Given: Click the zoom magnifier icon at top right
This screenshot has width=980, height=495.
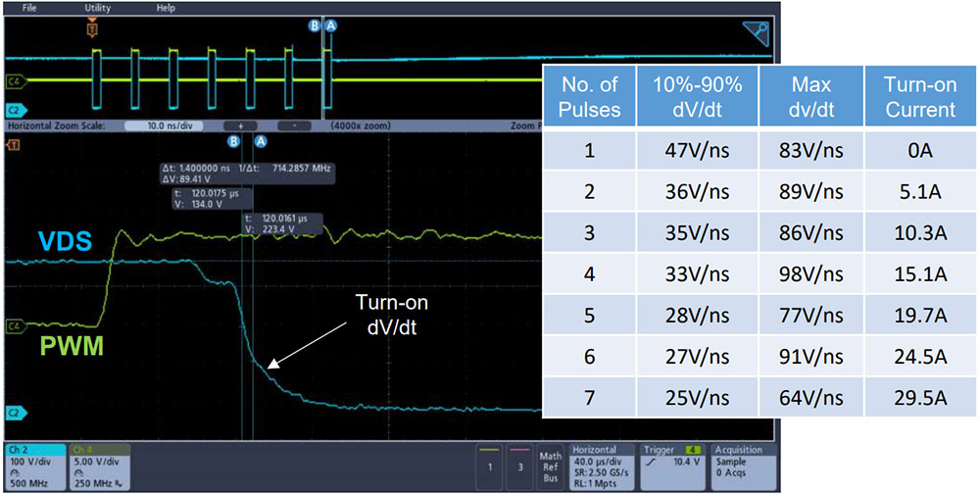Looking at the screenshot, I should click(x=757, y=36).
